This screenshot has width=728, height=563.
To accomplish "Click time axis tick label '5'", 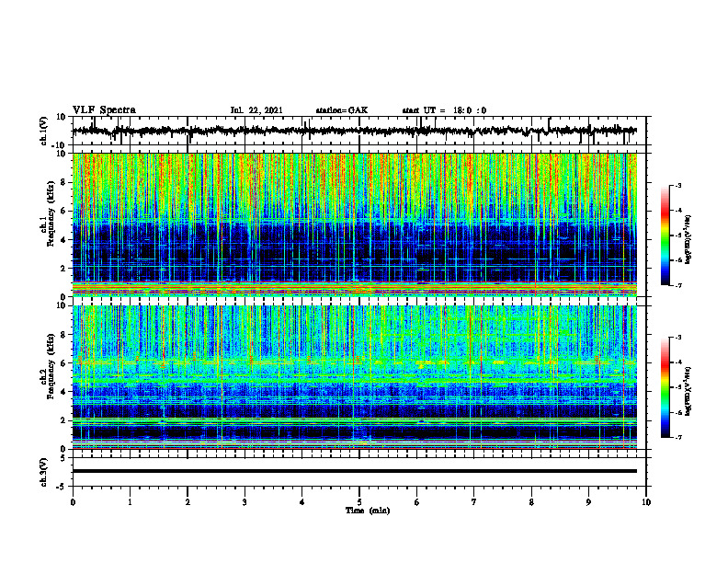I will point(359,502).
